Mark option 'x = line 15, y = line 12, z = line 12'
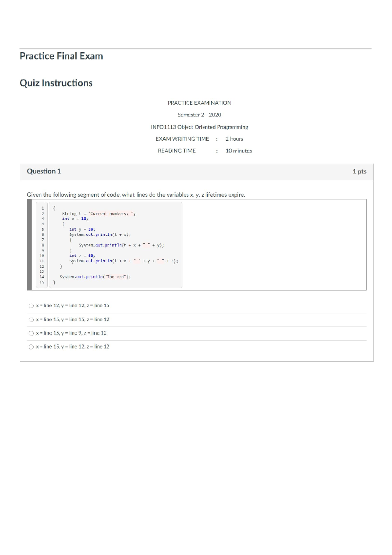The height and width of the screenshot is (555, 392). click(31, 347)
